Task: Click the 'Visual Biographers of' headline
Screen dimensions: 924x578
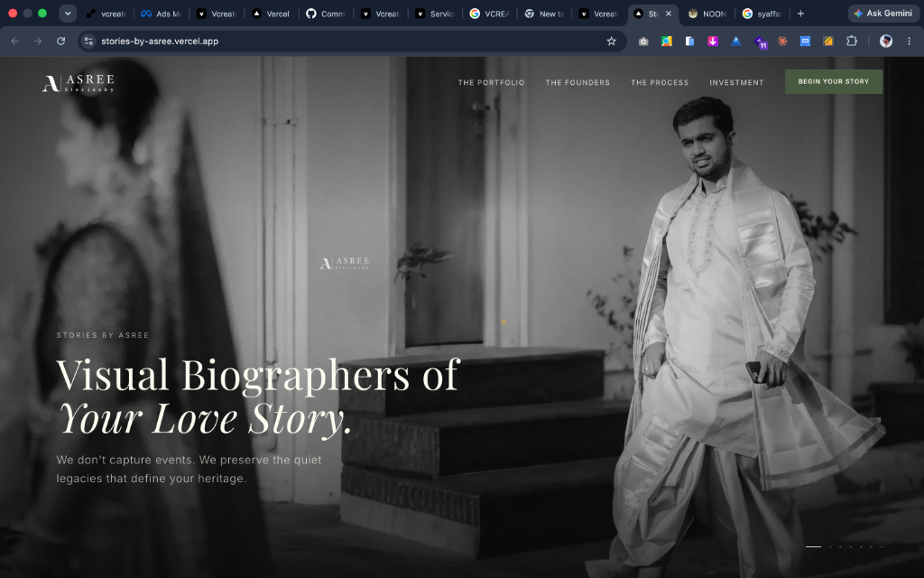Action: tap(257, 375)
